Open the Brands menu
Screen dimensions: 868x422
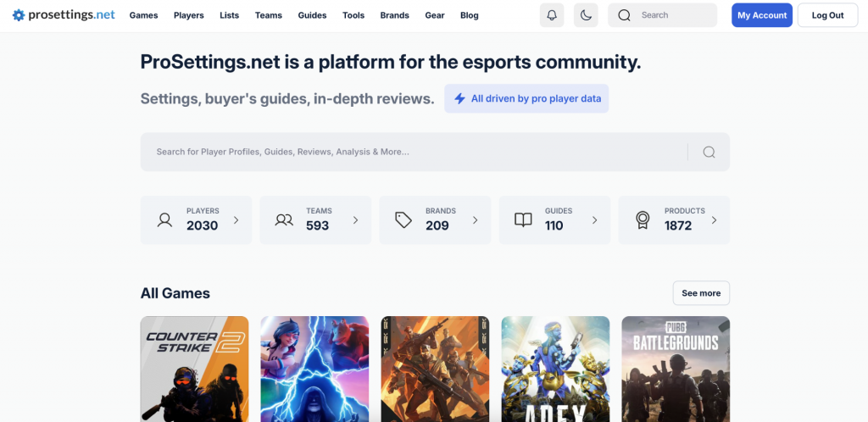[395, 15]
